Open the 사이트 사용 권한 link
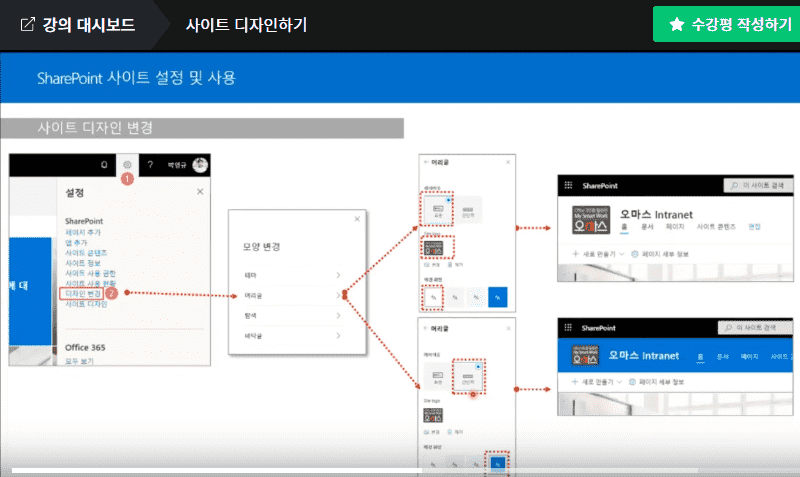This screenshot has width=800, height=477. tap(90, 273)
